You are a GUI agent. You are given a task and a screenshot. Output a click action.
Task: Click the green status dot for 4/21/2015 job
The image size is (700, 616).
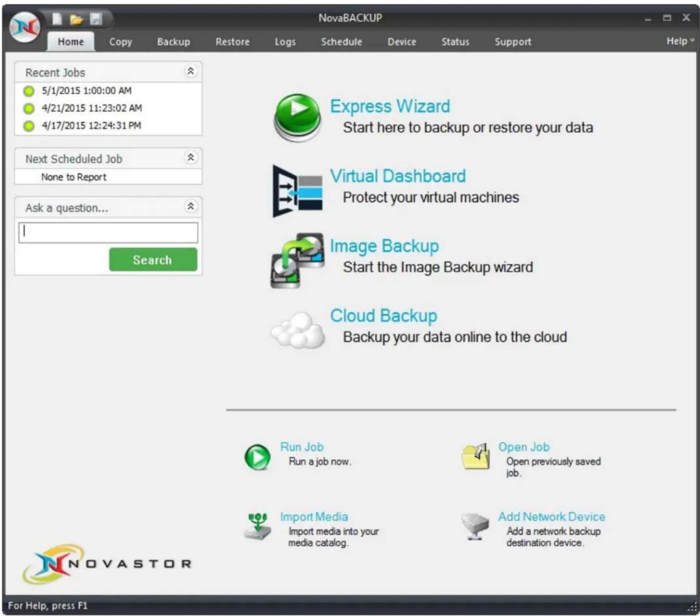pyautogui.click(x=29, y=108)
